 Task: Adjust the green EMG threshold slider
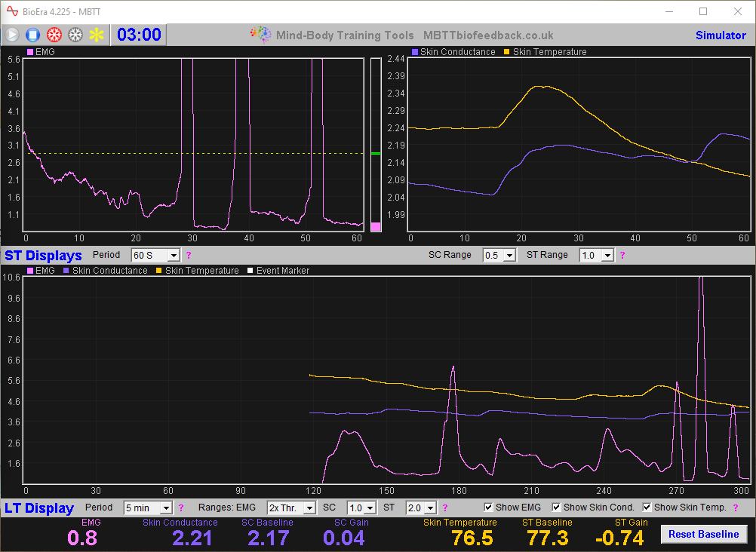click(x=375, y=153)
